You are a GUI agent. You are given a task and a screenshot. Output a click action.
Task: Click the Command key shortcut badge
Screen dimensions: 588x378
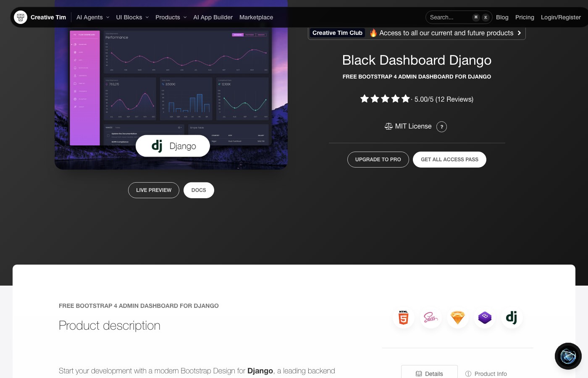pos(476,17)
